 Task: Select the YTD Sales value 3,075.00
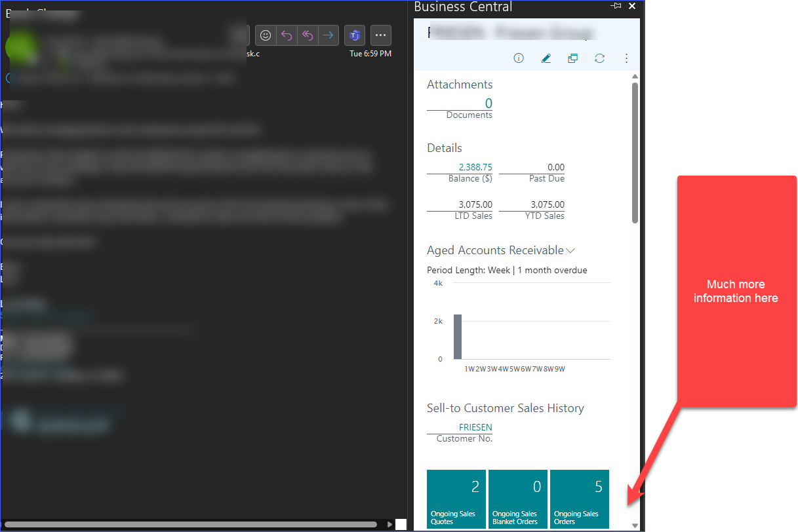tap(548, 204)
